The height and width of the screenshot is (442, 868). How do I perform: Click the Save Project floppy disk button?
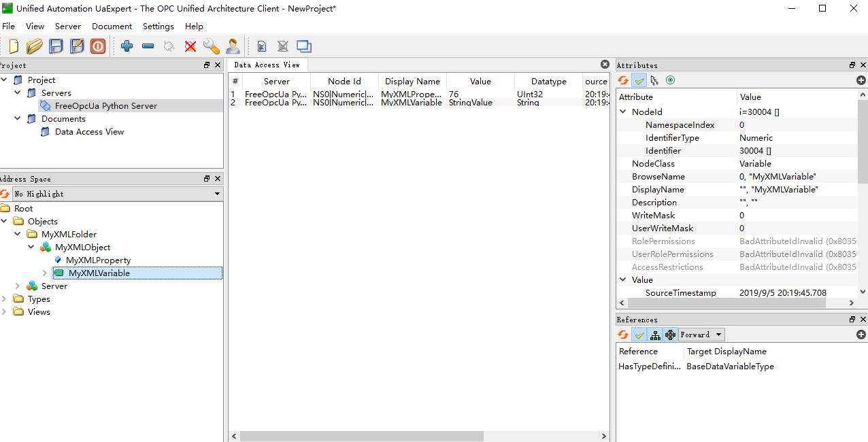click(x=56, y=46)
